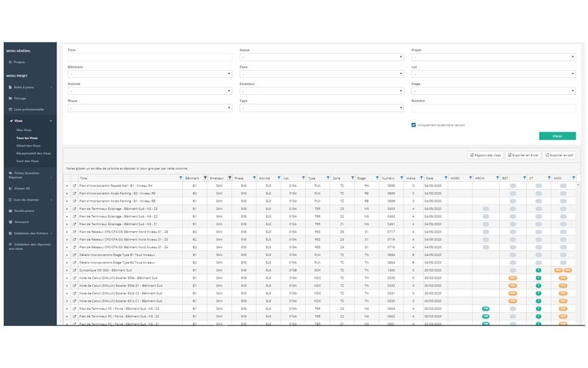Toggle the 'Uniquement la dernière version' checkbox
The image size is (588, 368).
click(415, 125)
